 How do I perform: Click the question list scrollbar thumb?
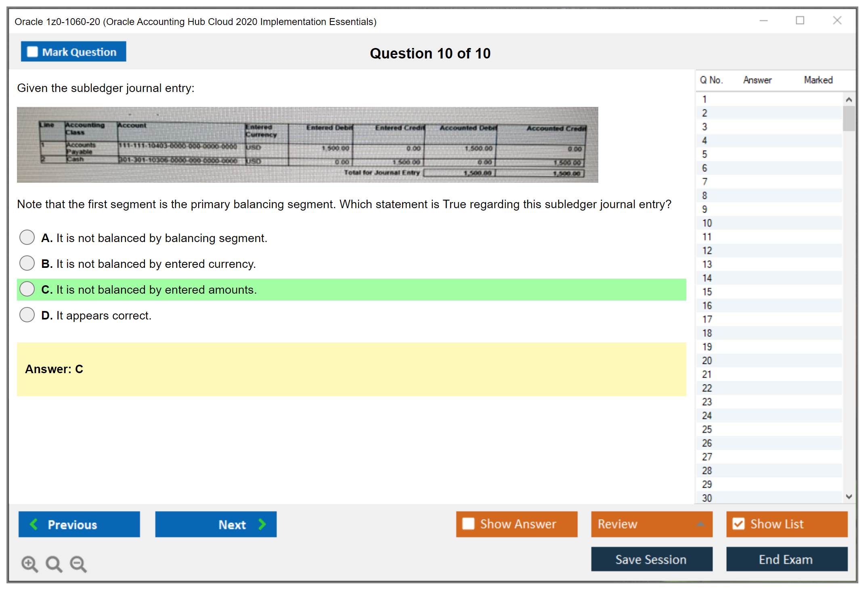[x=849, y=118]
